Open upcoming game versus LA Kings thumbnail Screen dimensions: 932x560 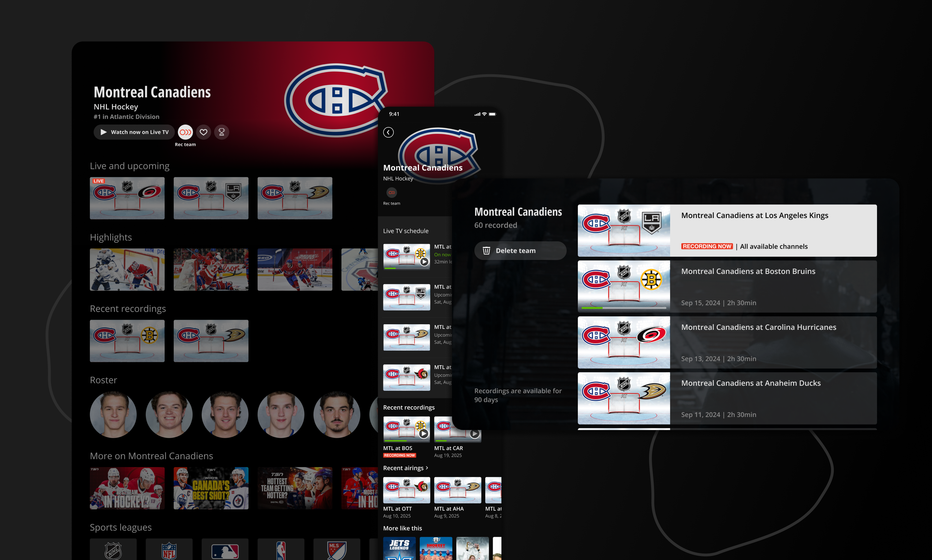point(211,198)
